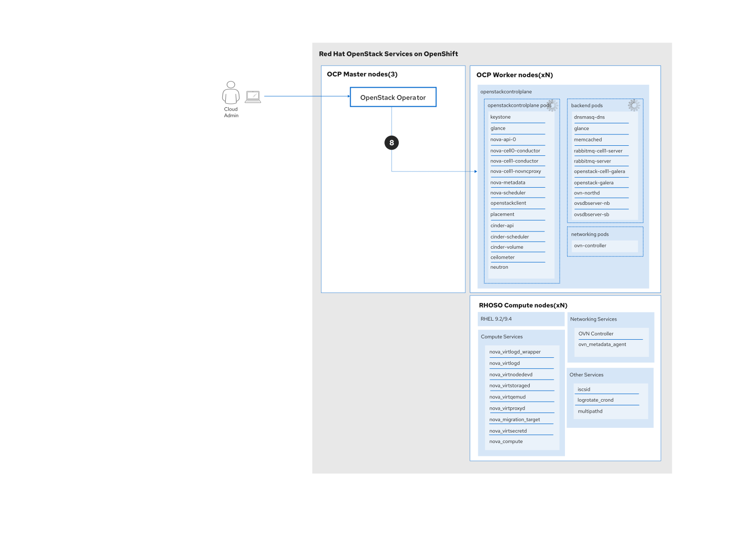The image size is (756, 535).
Task: Click OVN Controller under Networking Services
Action: tap(595, 334)
